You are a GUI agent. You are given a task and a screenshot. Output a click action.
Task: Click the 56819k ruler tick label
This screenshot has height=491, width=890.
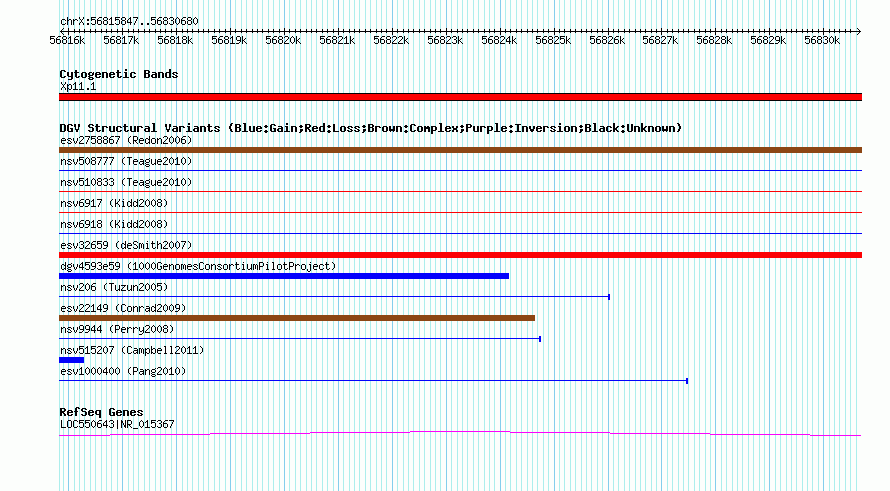click(x=229, y=40)
